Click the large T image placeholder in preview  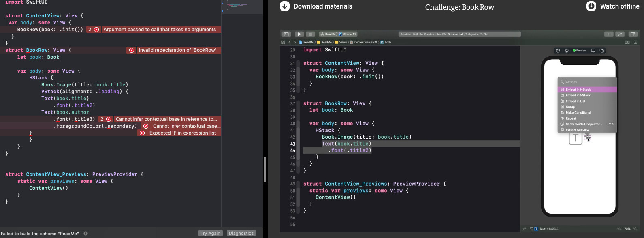click(576, 138)
